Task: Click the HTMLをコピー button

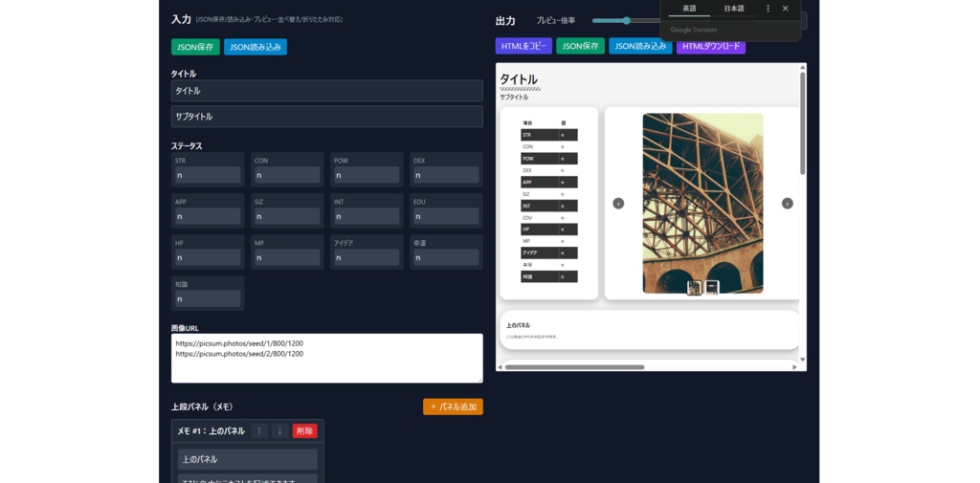Action: coord(523,46)
